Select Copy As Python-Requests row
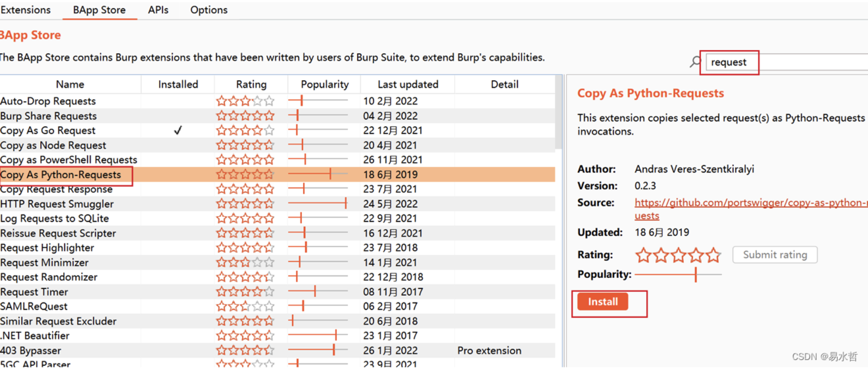 click(x=277, y=175)
